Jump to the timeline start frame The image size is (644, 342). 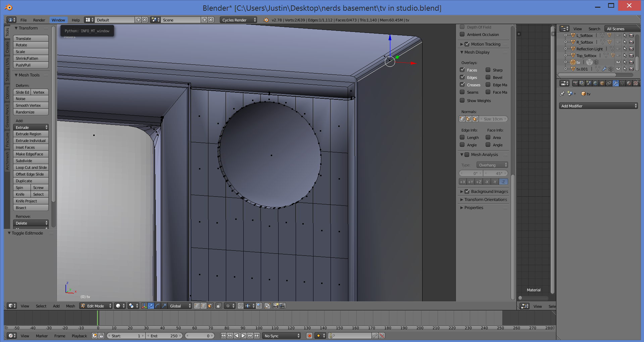(x=223, y=336)
